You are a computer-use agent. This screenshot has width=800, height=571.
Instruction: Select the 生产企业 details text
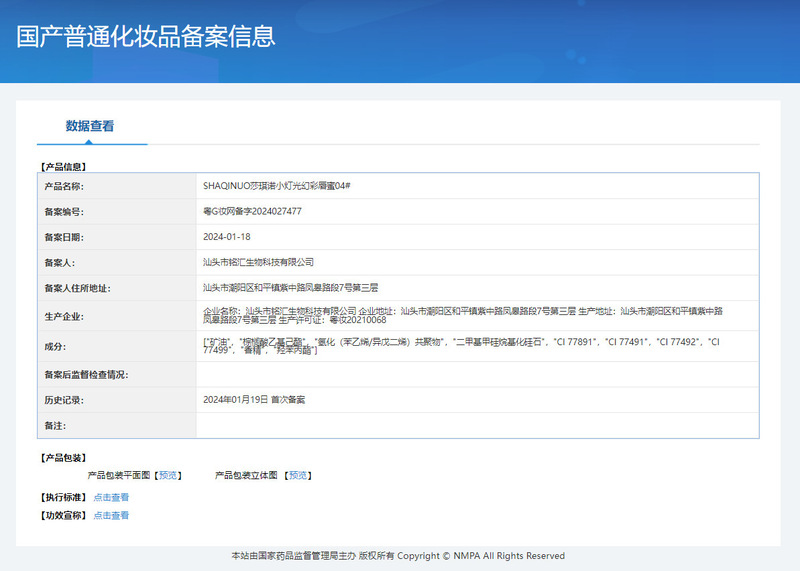463,315
